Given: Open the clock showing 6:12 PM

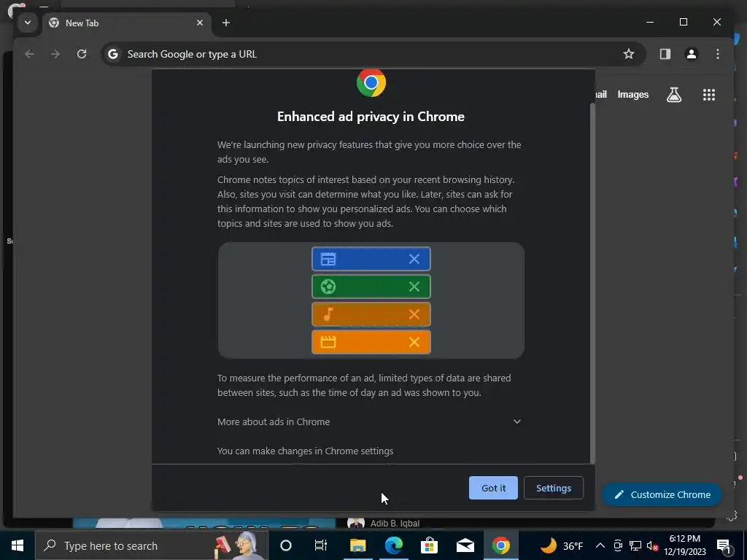Looking at the screenshot, I should click(685, 545).
